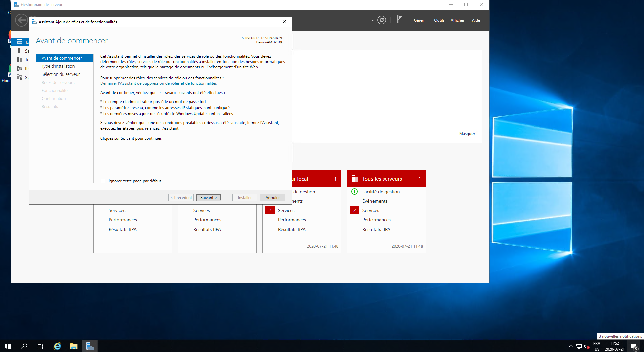Open the Gérer menu

point(418,20)
